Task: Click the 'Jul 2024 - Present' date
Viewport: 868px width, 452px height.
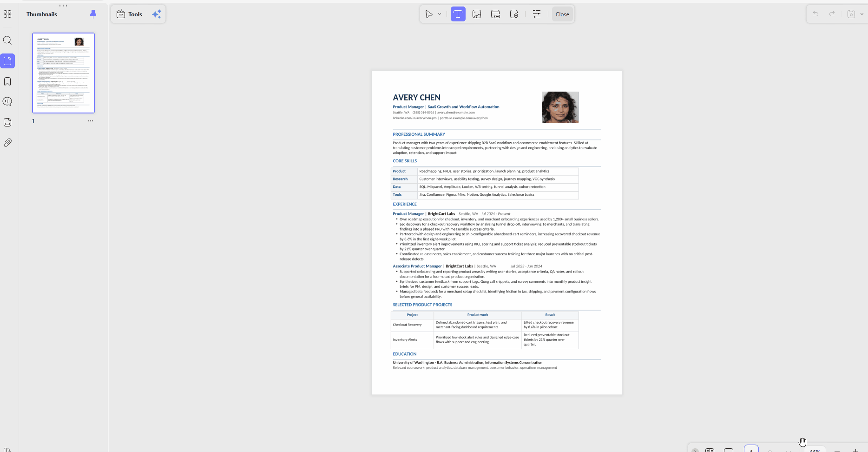Action: pyautogui.click(x=496, y=214)
